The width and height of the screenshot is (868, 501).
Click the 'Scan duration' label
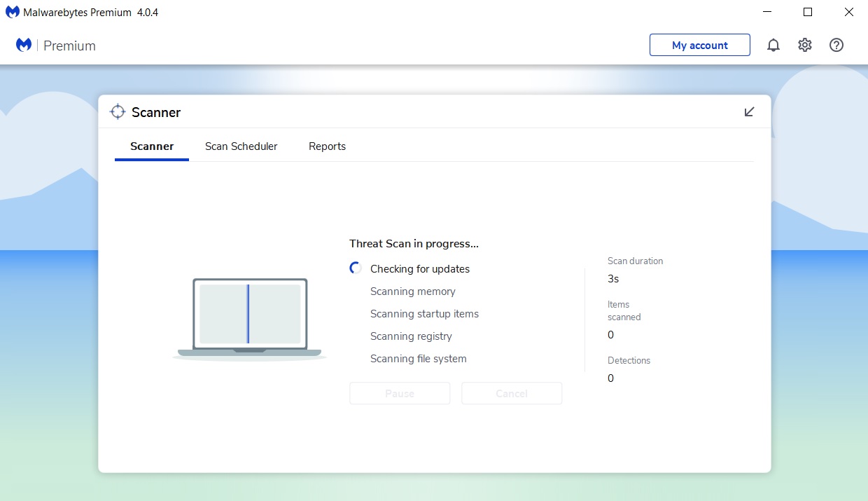[x=636, y=261]
